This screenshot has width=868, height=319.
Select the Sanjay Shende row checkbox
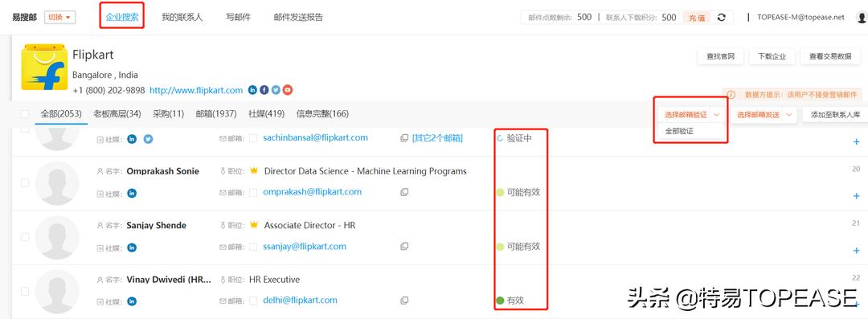(25, 237)
